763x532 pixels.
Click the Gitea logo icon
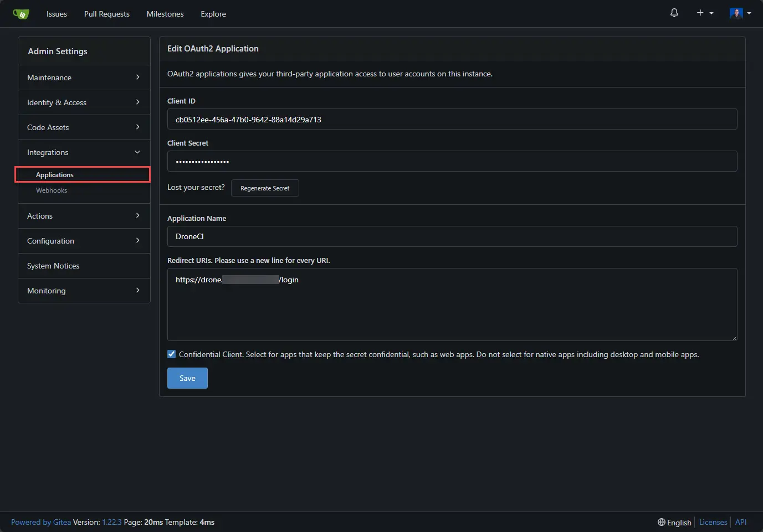(x=21, y=14)
